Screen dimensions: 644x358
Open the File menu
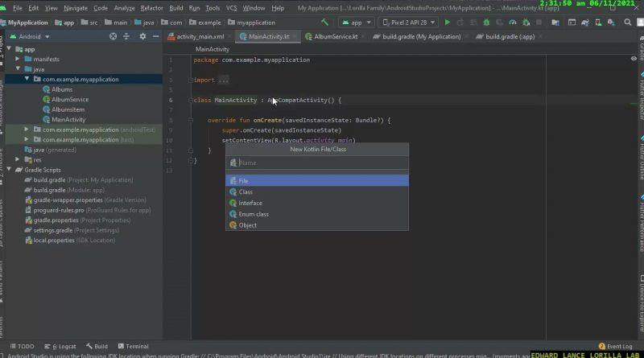point(18,8)
